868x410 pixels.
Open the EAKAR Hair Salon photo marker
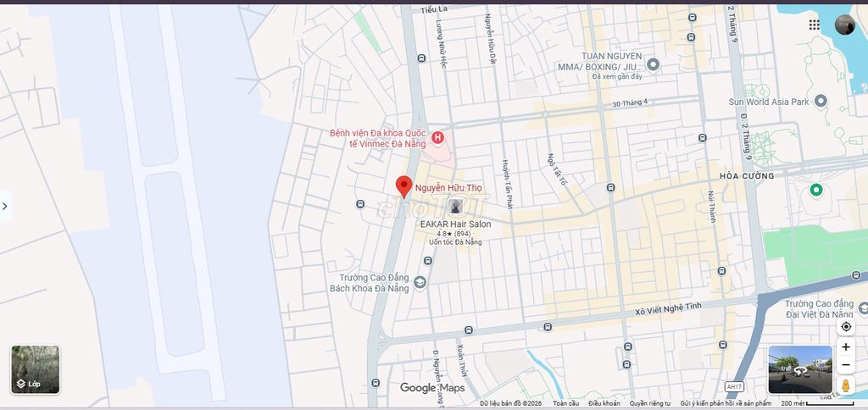coord(455,207)
